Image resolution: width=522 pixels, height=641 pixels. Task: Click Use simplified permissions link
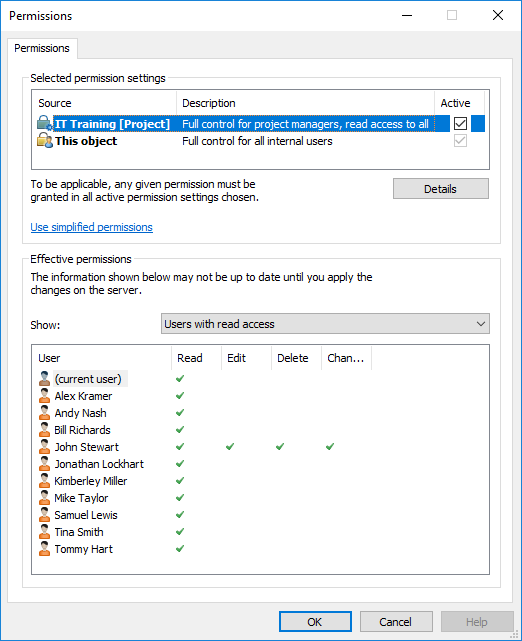click(92, 227)
